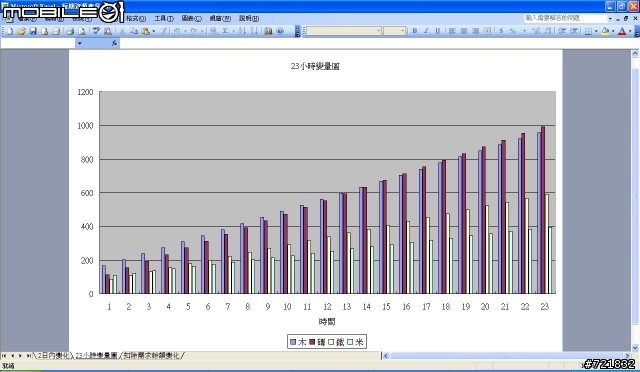Click the horizontal scrollbar left arrow
The width and height of the screenshot is (640, 372).
pyautogui.click(x=386, y=356)
